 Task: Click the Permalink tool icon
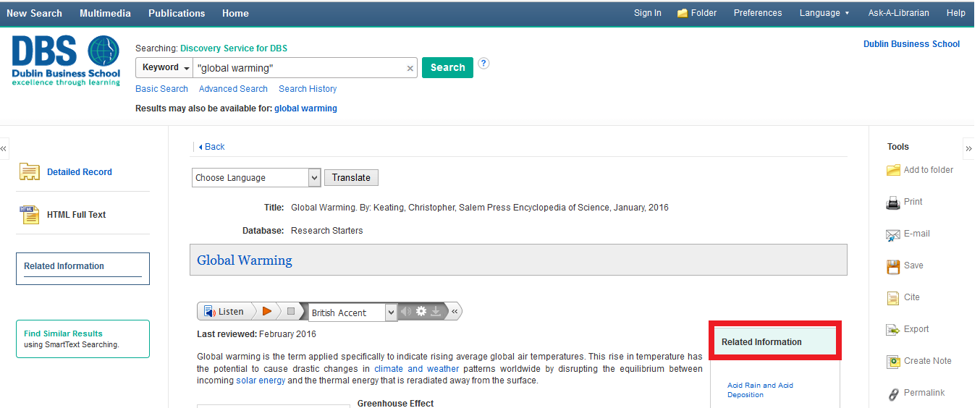click(x=893, y=394)
